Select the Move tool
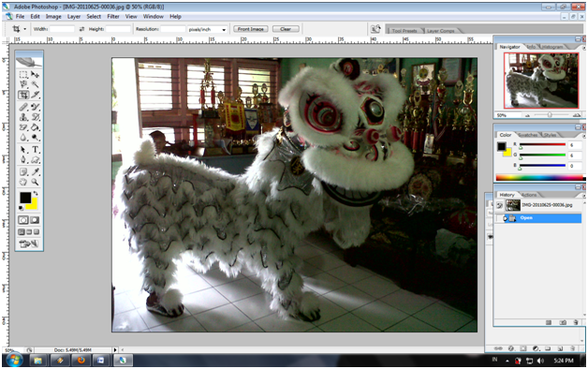The width and height of the screenshot is (588, 369). (x=35, y=75)
